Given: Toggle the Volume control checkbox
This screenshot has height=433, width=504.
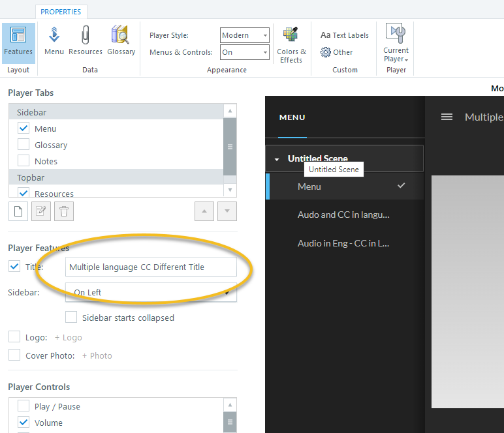Looking at the screenshot, I should [x=24, y=422].
